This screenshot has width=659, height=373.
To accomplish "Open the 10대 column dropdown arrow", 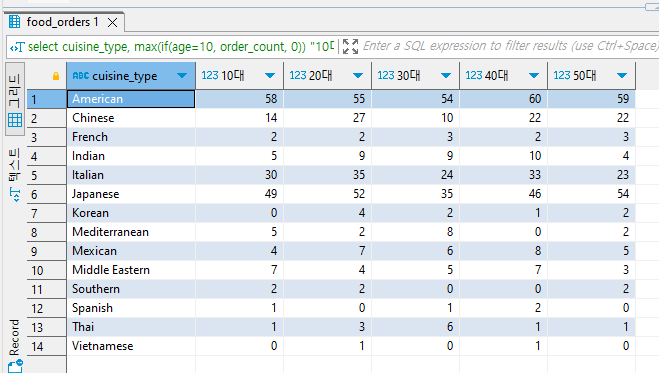I will coord(270,76).
